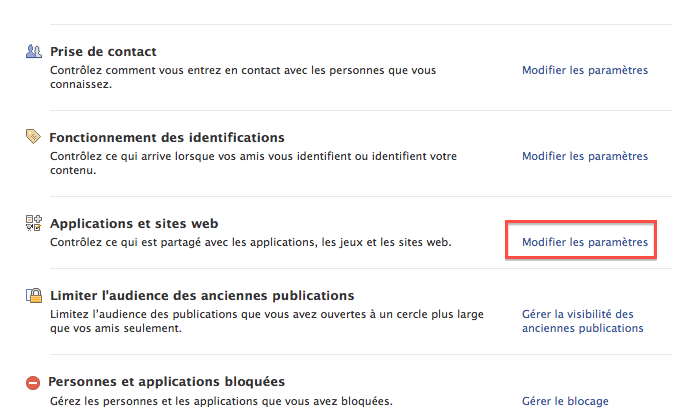This screenshot has width=684, height=420.
Task: Select Personnes et applications bloquées heading
Action: [x=167, y=382]
